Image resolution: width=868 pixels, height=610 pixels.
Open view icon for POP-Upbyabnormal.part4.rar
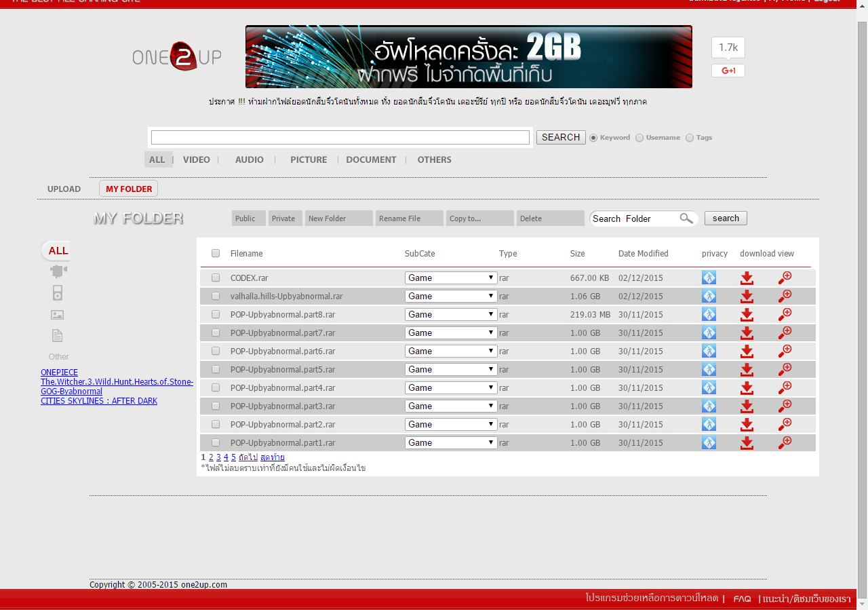point(785,387)
